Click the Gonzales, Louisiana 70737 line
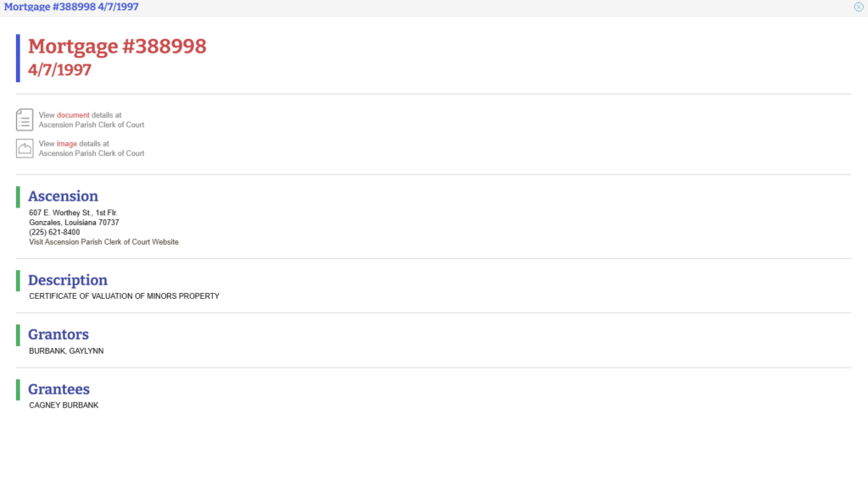868x481 pixels. coord(74,223)
